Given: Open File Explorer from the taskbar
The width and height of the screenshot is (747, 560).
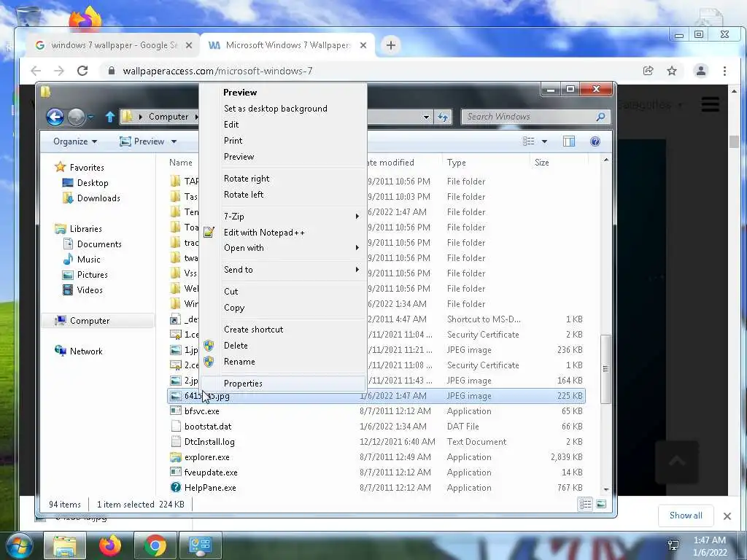Looking at the screenshot, I should [x=65, y=545].
